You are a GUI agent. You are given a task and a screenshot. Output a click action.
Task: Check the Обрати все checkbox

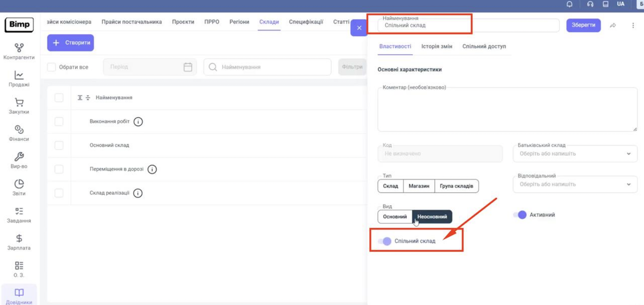pos(51,67)
